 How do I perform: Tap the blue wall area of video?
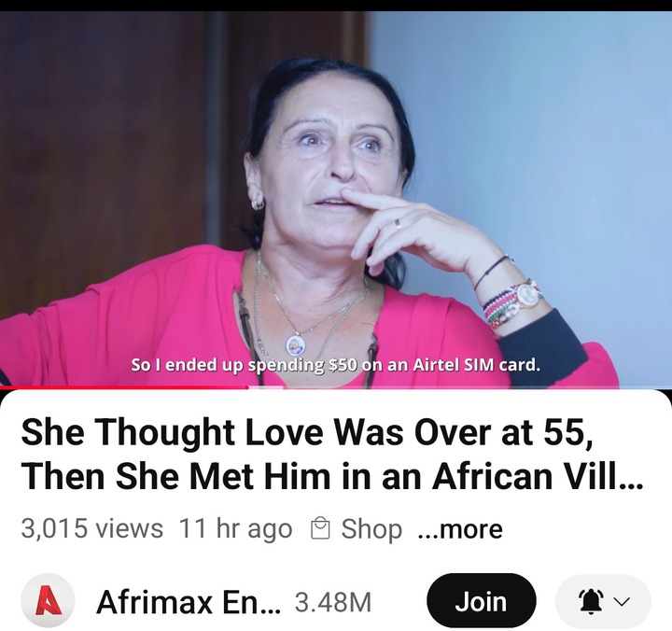click(536, 129)
